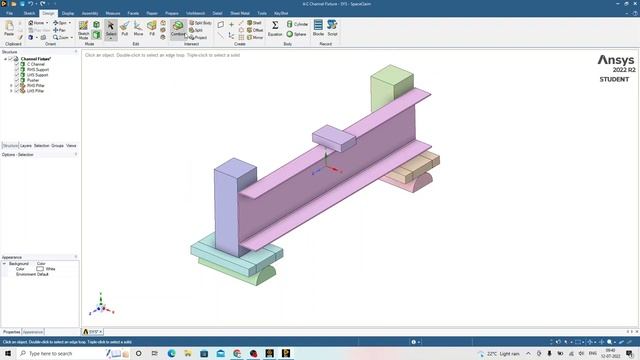640x360 pixels.
Task: Open the File menu tab
Action: 9,13
